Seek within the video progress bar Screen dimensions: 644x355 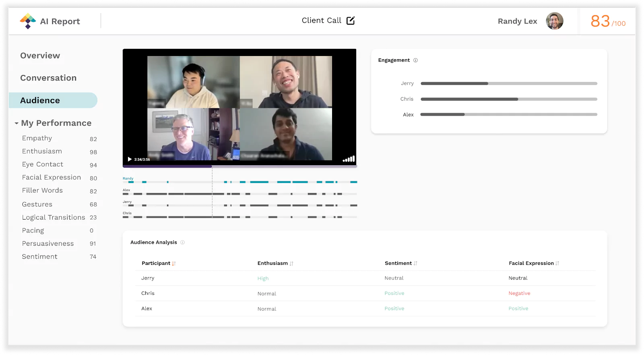(240, 166)
